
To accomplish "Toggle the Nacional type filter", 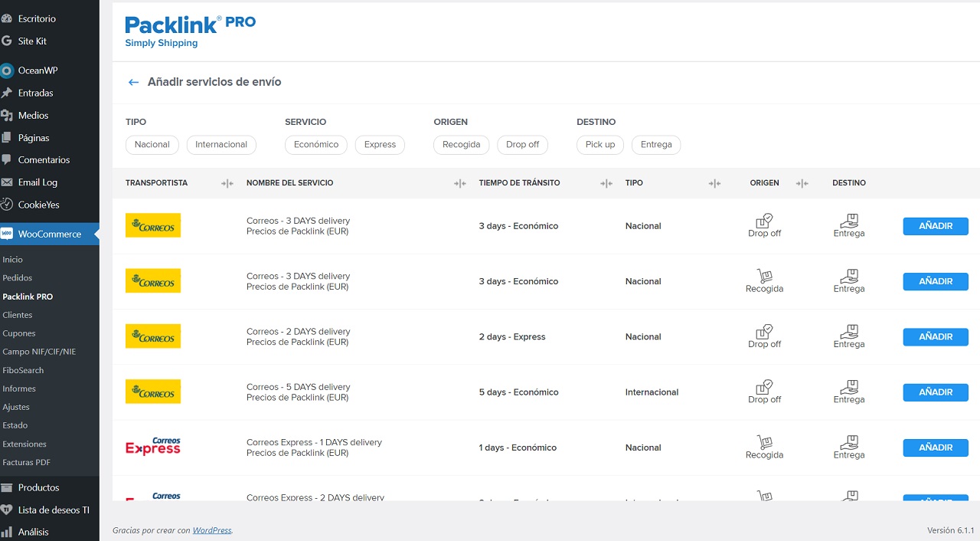I will 152,145.
